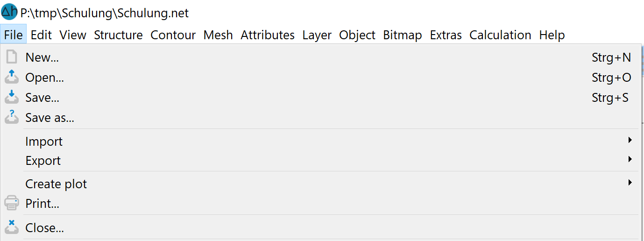
Task: Expand the Import submenu arrow
Action: pyautogui.click(x=630, y=140)
